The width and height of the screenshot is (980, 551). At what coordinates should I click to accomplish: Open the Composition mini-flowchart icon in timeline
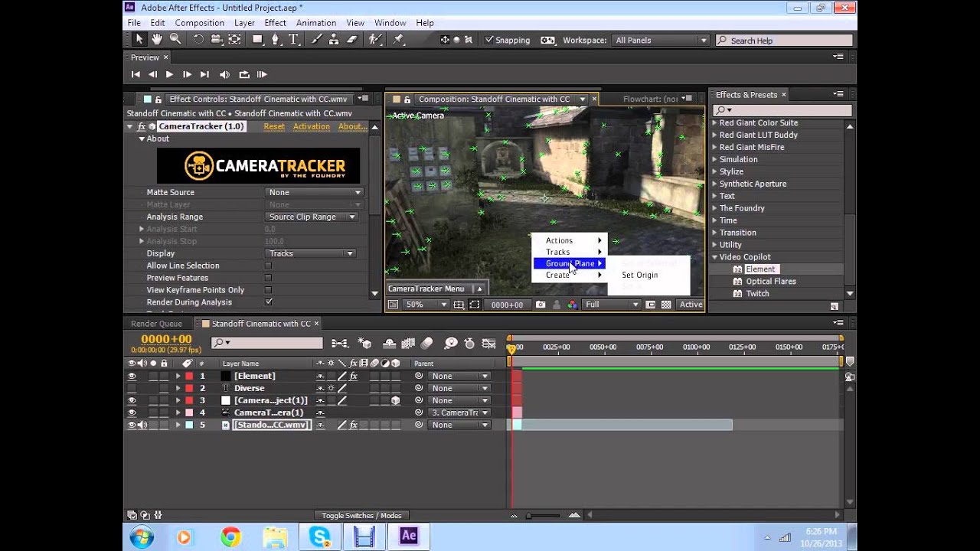[x=340, y=344]
